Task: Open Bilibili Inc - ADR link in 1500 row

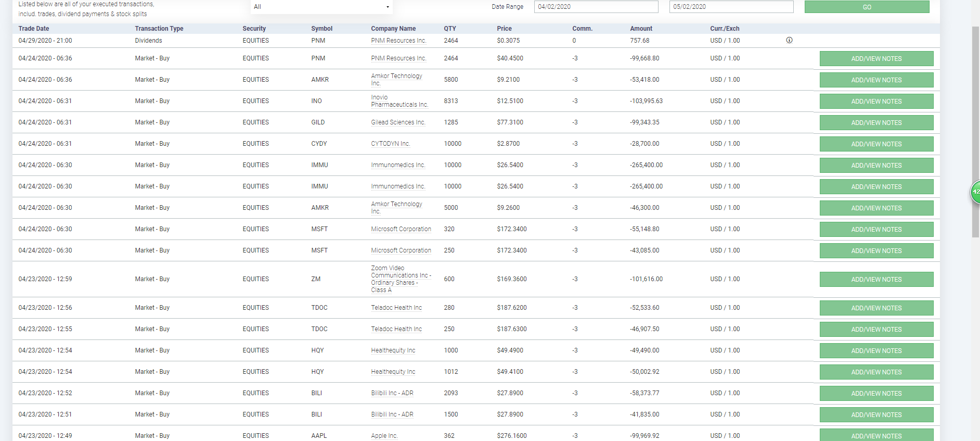Action: pos(392,414)
